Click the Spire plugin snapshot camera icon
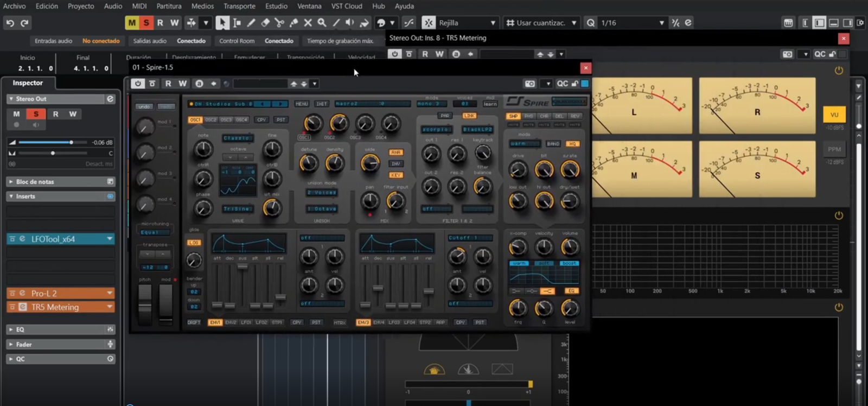This screenshot has height=406, width=868. click(x=530, y=84)
